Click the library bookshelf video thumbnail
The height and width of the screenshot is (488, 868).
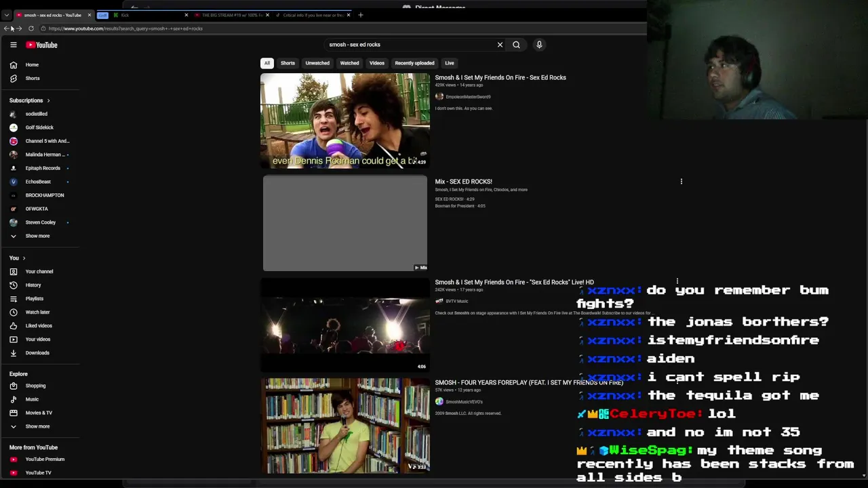point(345,426)
